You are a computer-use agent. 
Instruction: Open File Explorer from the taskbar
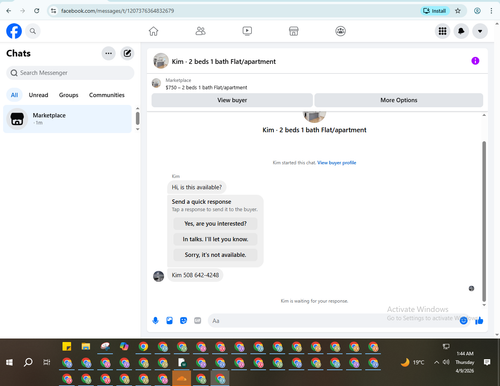(x=86, y=347)
